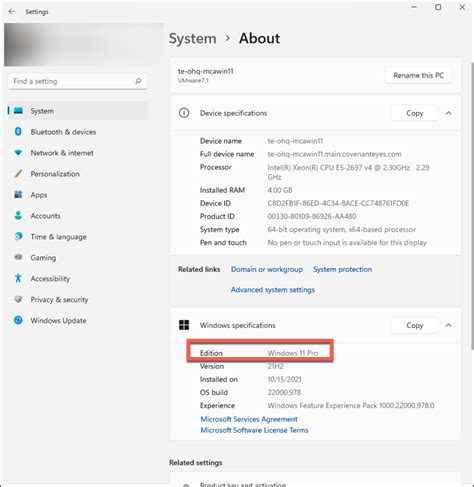Go to Network & internet settings

[x=62, y=153]
